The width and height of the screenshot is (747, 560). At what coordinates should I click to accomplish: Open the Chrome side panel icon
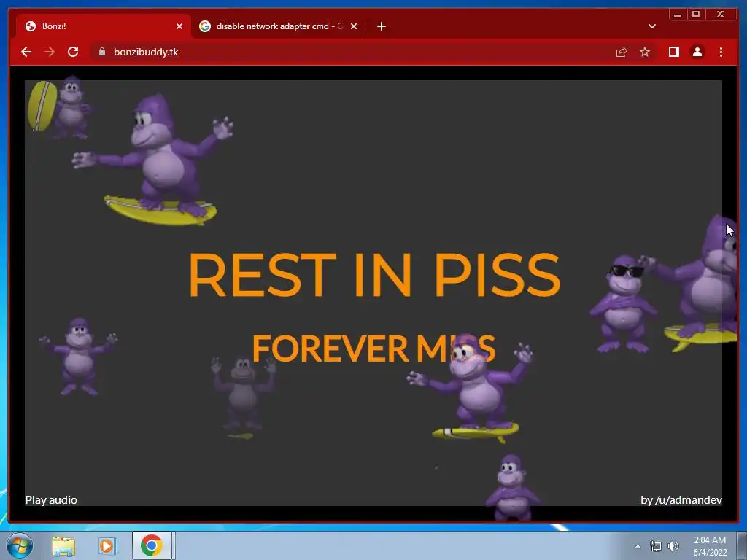coord(673,52)
